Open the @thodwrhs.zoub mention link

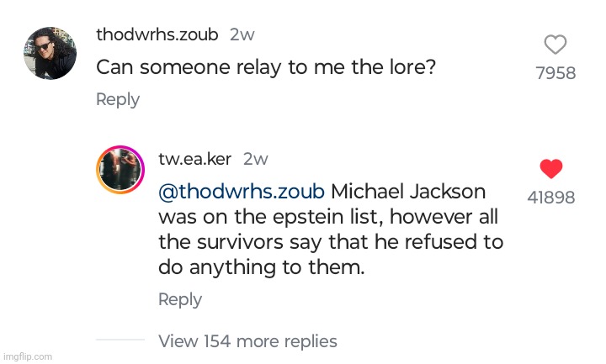pyautogui.click(x=242, y=192)
